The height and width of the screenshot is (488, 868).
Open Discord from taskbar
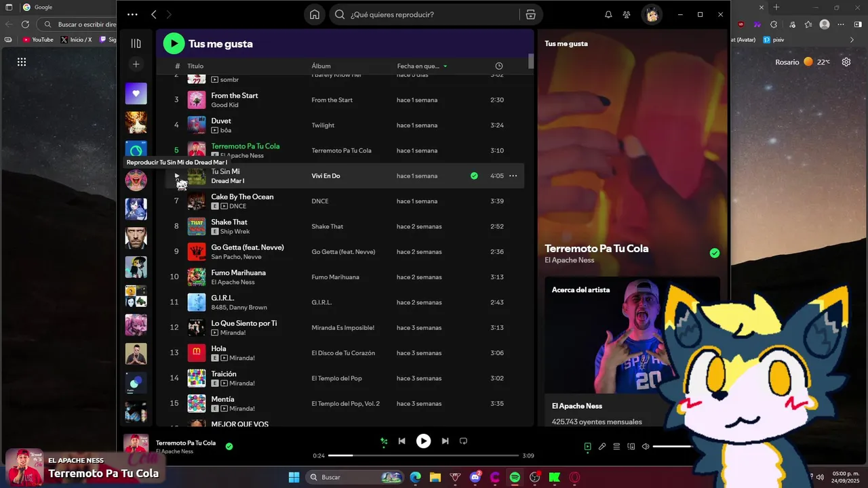475,477
